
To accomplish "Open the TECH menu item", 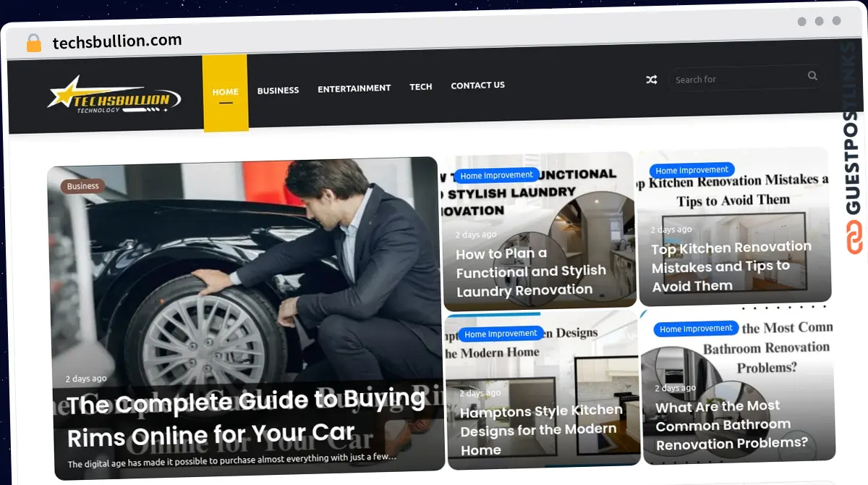I will (421, 86).
